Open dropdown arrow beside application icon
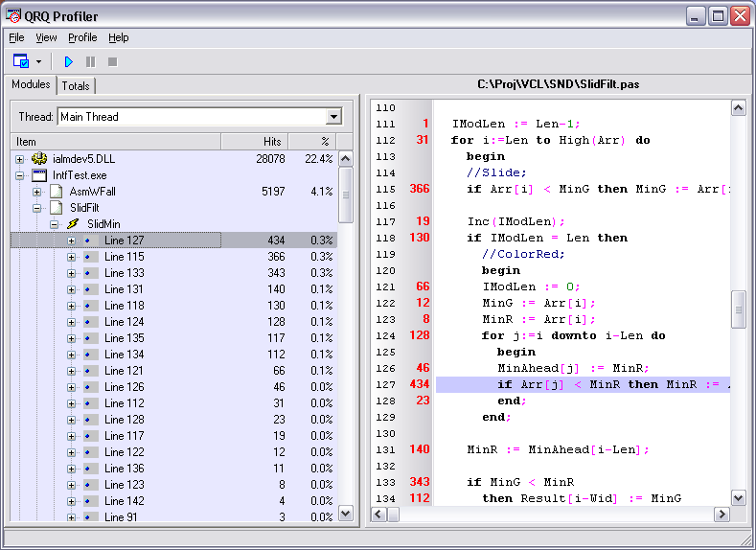 [x=39, y=61]
